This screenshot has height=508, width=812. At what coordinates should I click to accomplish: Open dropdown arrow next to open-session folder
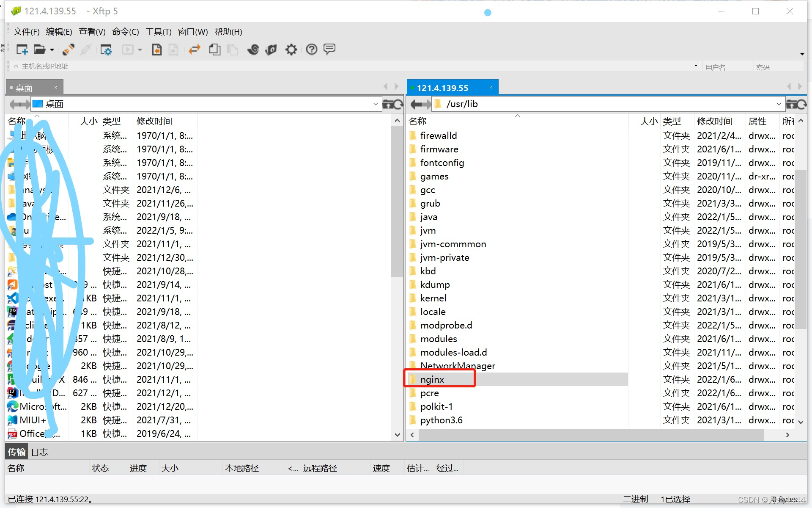coord(52,50)
